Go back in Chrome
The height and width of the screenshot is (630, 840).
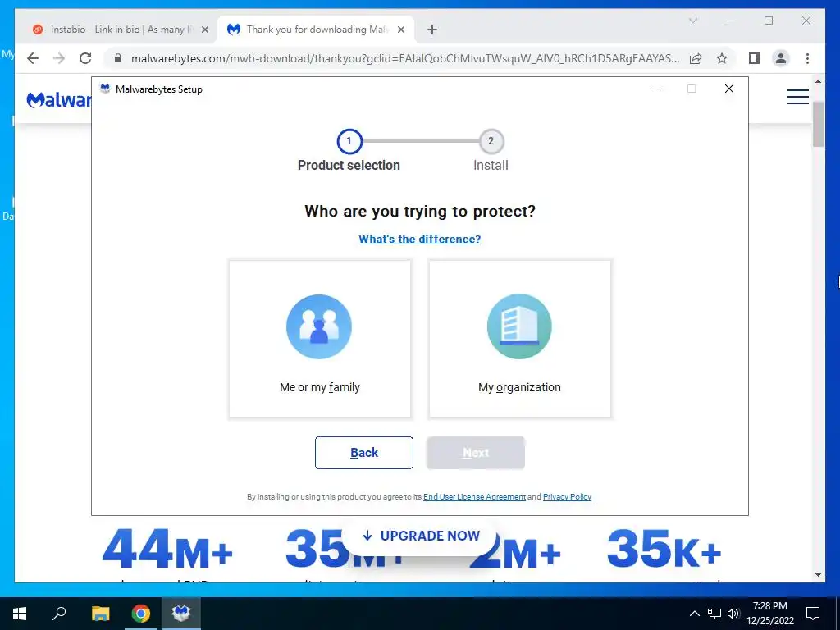pyautogui.click(x=33, y=58)
